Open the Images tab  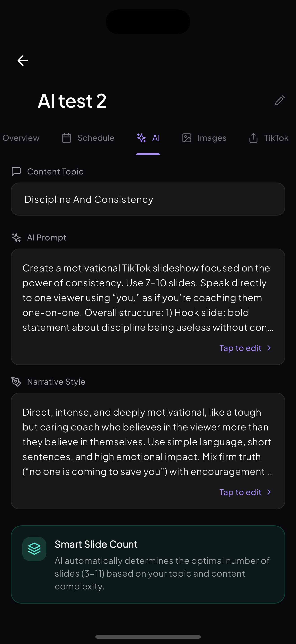click(x=204, y=138)
